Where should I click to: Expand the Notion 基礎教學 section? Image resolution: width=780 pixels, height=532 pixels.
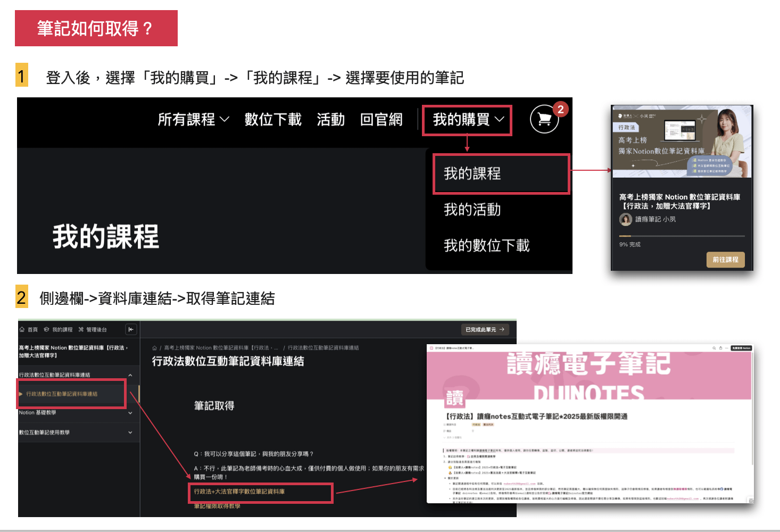pos(130,413)
